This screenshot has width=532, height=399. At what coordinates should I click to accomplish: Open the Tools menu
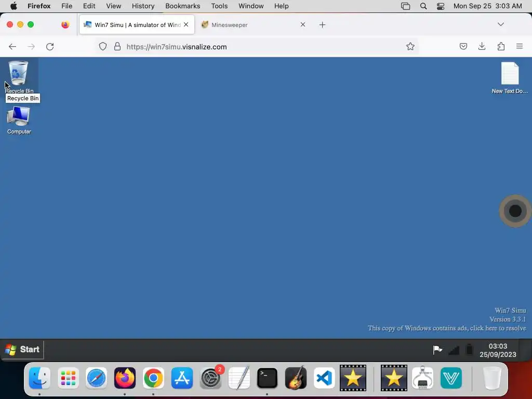pos(219,6)
